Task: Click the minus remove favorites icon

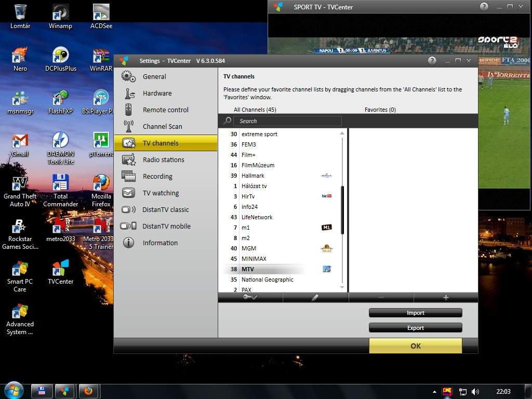Action: (381, 298)
